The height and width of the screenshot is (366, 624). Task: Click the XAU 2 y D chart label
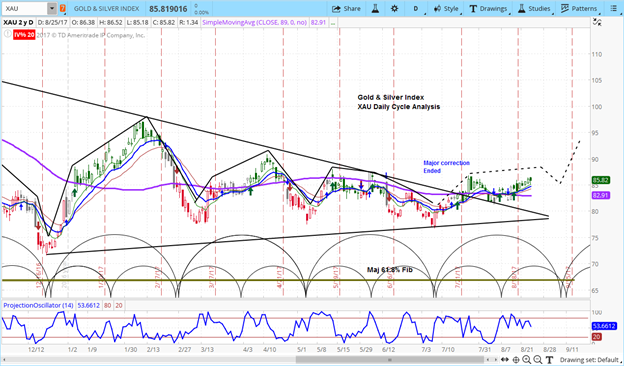pyautogui.click(x=18, y=23)
